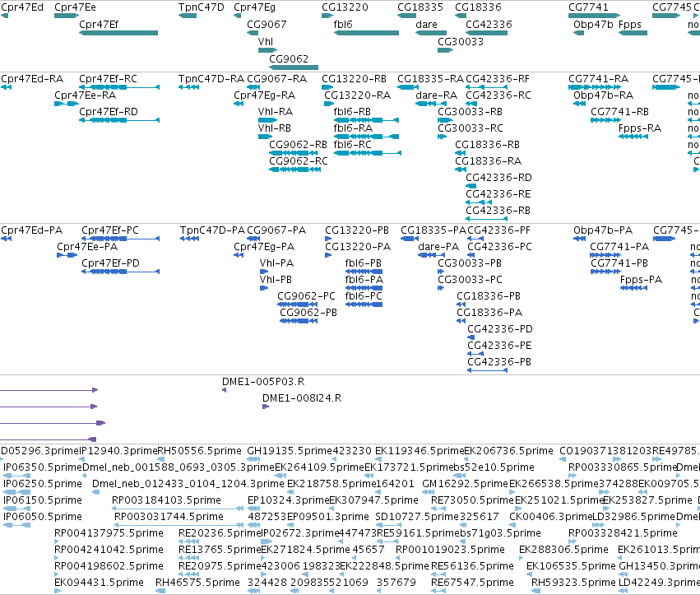Select the Vhl-RA transcript
700x595 pixels.
tap(268, 119)
